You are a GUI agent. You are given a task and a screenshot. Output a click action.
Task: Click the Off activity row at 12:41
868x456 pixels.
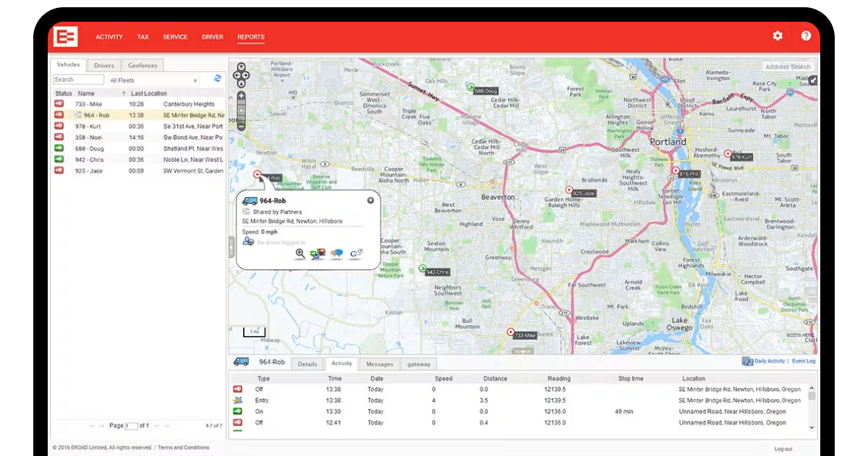(x=518, y=423)
